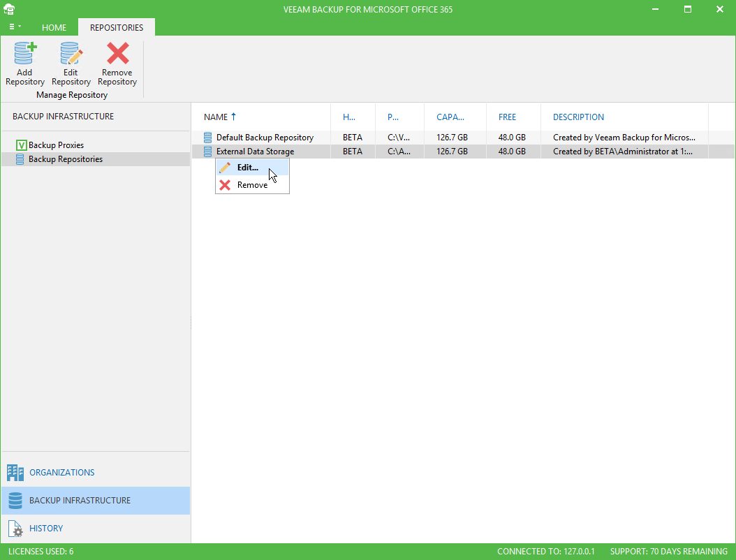Click the Veeam app logo in title bar
736x560 pixels.
pos(9,9)
